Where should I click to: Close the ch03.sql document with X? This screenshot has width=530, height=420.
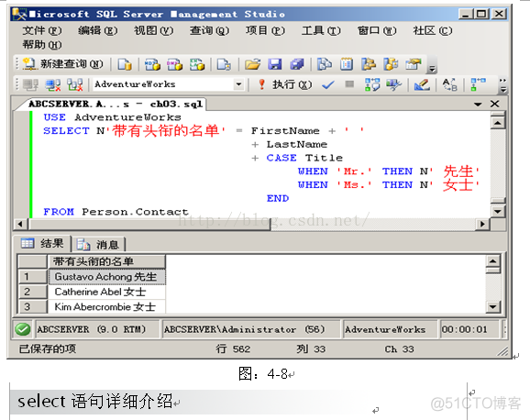click(x=494, y=104)
